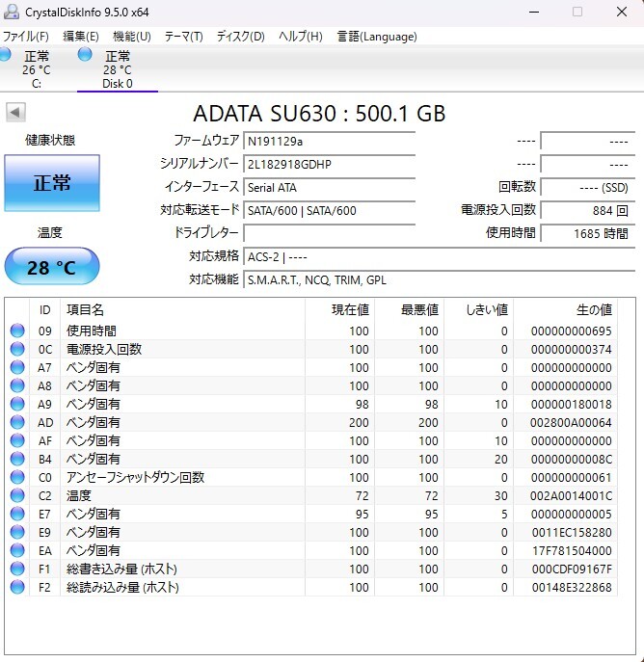The height and width of the screenshot is (662, 644).
Task: Click the status orb for ID E7 row
Action: 17,514
